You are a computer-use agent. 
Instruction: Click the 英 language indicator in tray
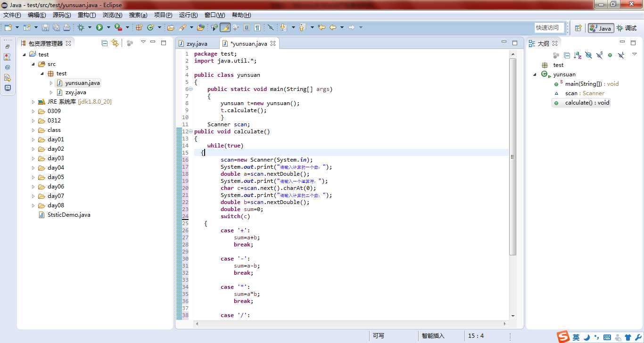(576, 337)
